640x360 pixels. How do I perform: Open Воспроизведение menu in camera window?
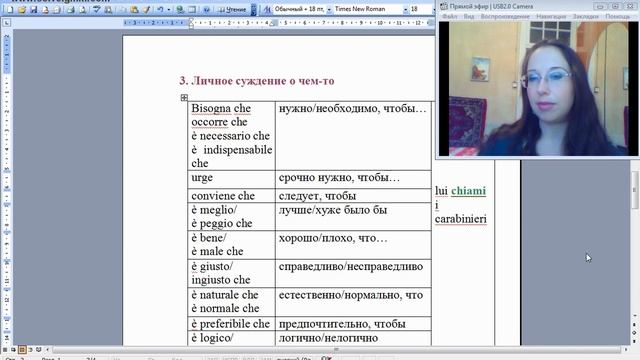[x=505, y=17]
